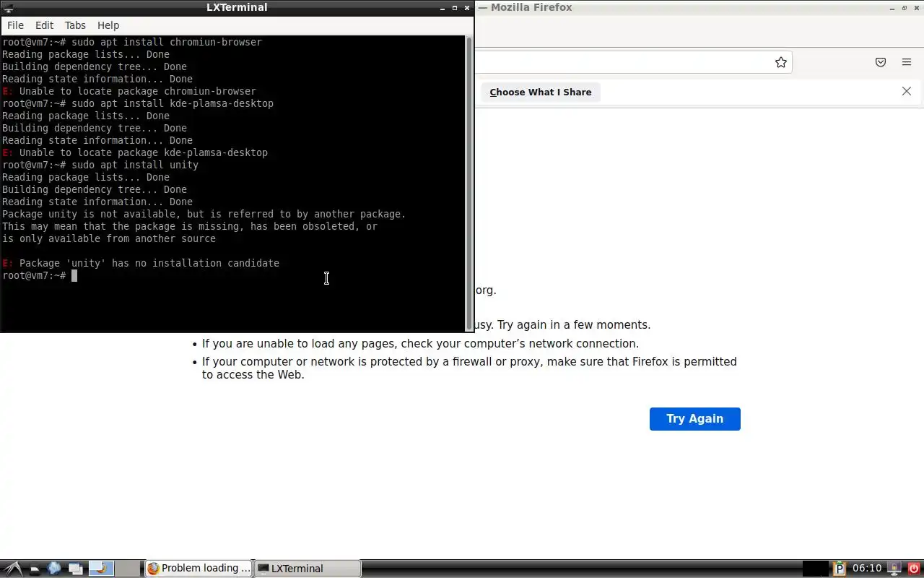
Task: Click the red power logout icon
Action: point(913,569)
